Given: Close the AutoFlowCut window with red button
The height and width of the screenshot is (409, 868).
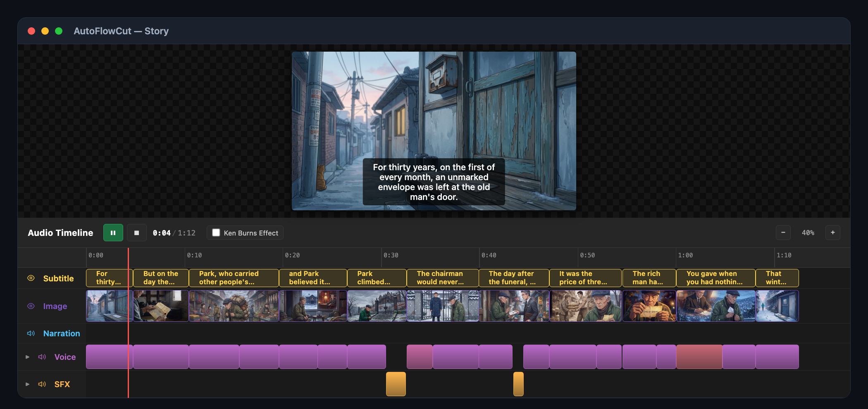Looking at the screenshot, I should (x=31, y=31).
